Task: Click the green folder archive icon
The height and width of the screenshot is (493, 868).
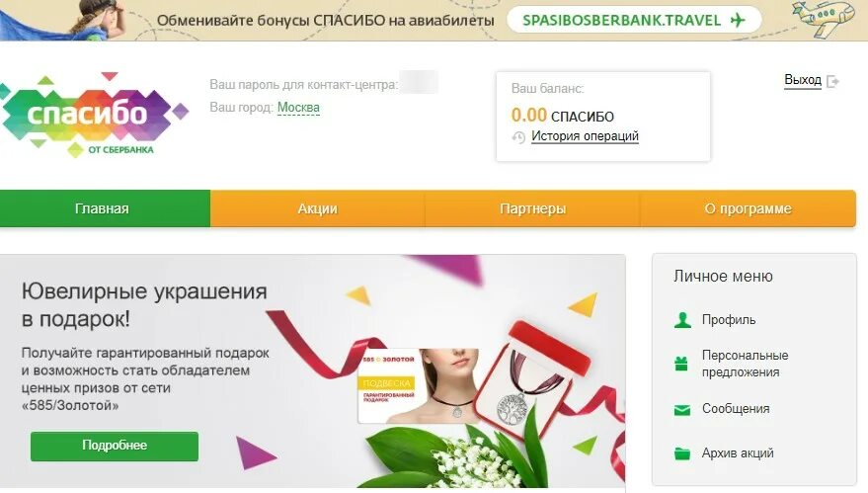Action: 682,453
